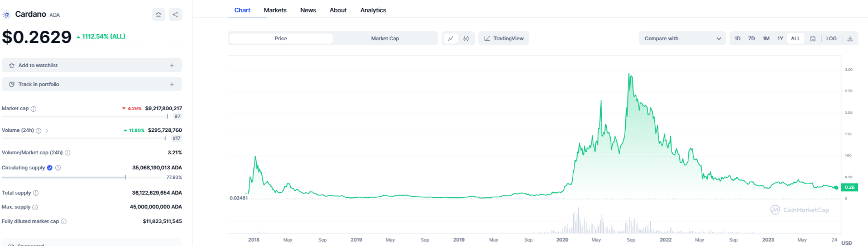Open the TradingView chart
This screenshot has height=246, width=868.
coord(503,39)
